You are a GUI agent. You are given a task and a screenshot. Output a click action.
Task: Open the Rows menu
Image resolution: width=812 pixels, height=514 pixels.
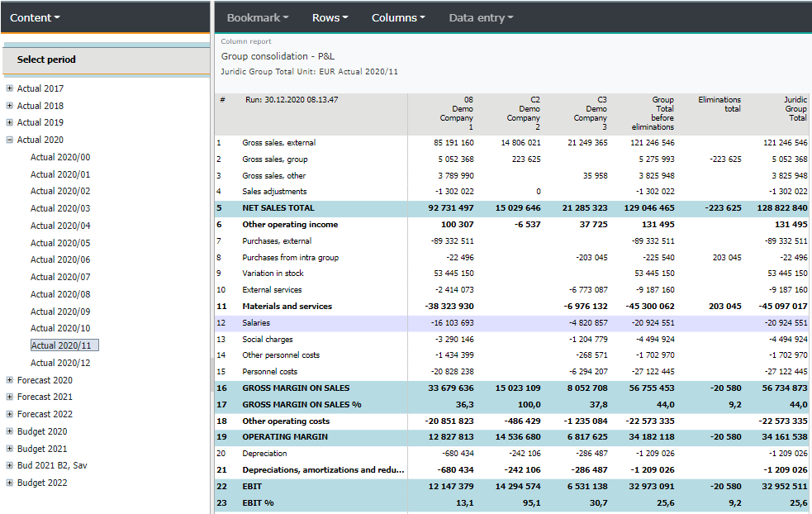330,17
